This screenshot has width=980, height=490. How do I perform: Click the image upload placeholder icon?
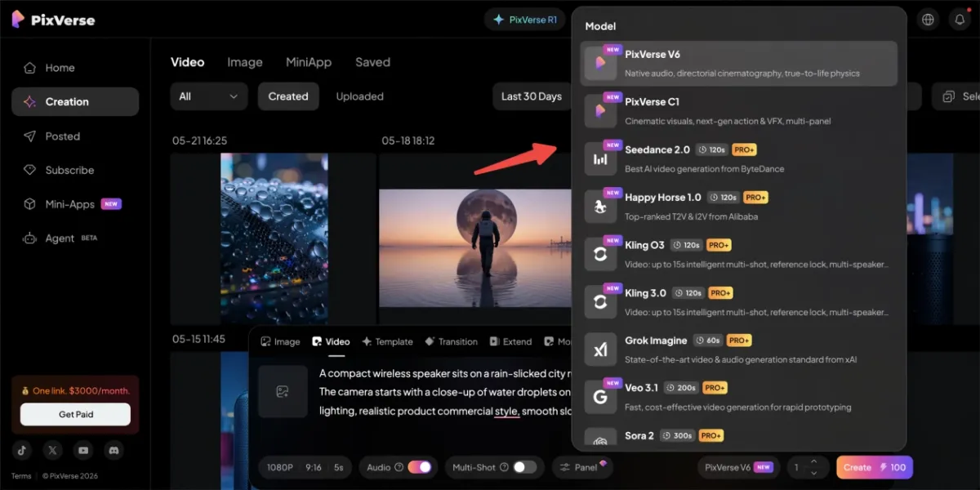pyautogui.click(x=282, y=392)
